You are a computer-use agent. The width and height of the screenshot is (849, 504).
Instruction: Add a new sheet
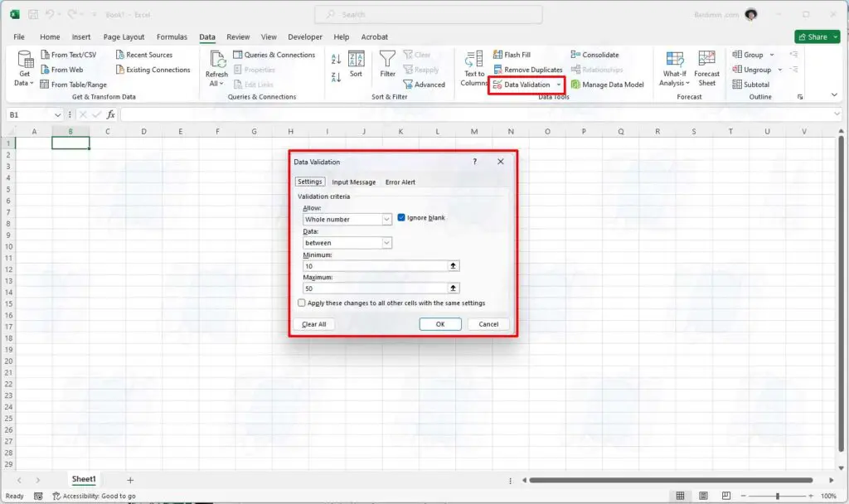[130, 480]
